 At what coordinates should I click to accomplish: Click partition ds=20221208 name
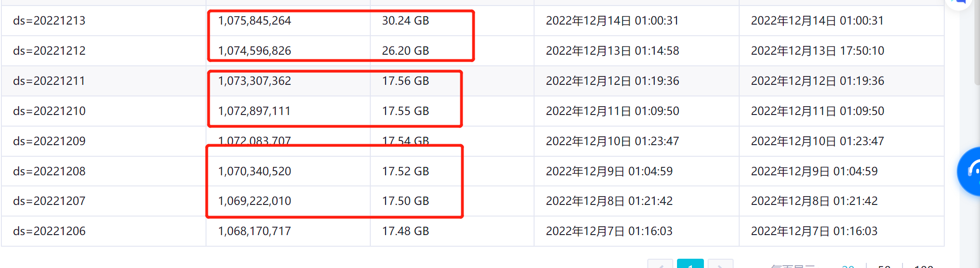[x=49, y=172]
